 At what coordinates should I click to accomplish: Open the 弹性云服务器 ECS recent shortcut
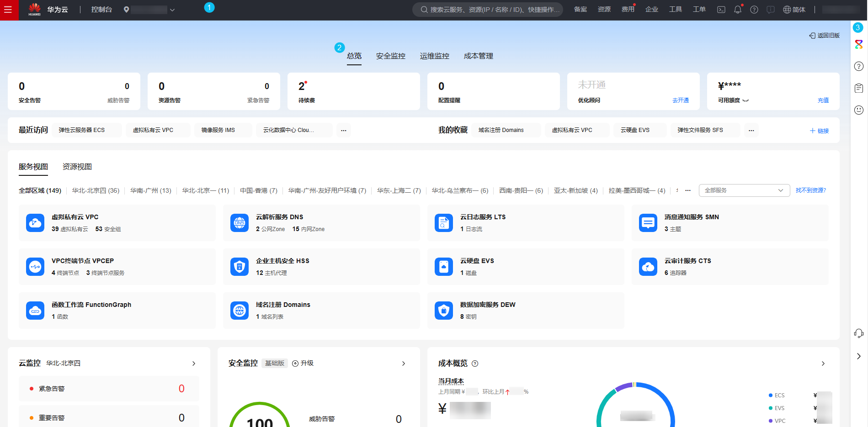[87, 130]
